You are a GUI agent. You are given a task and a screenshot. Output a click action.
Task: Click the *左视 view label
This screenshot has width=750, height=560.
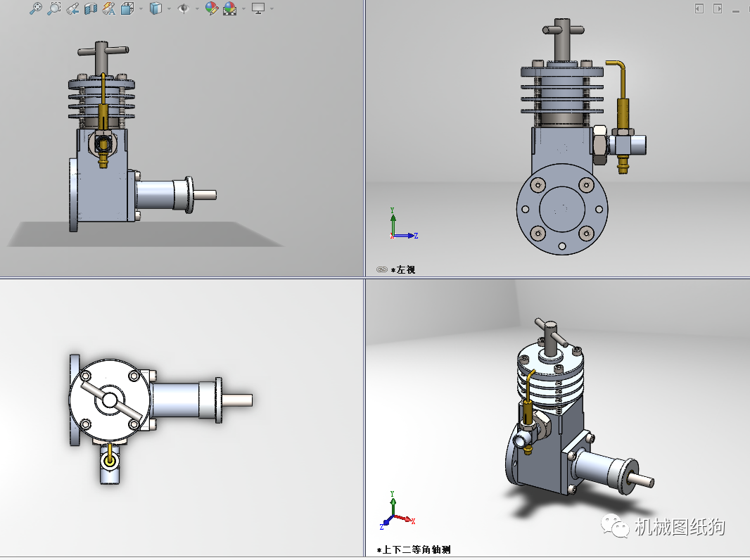[402, 269]
